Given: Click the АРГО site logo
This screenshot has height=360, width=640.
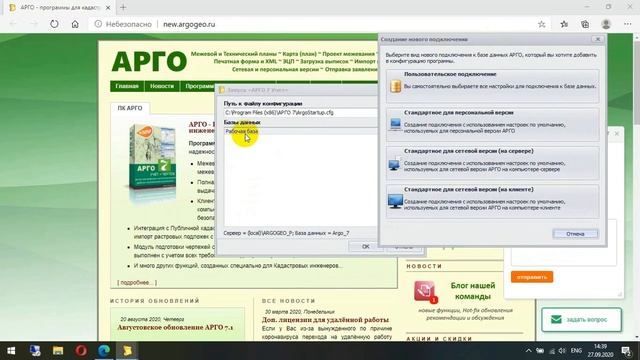Looking at the screenshot, I should tap(149, 62).
